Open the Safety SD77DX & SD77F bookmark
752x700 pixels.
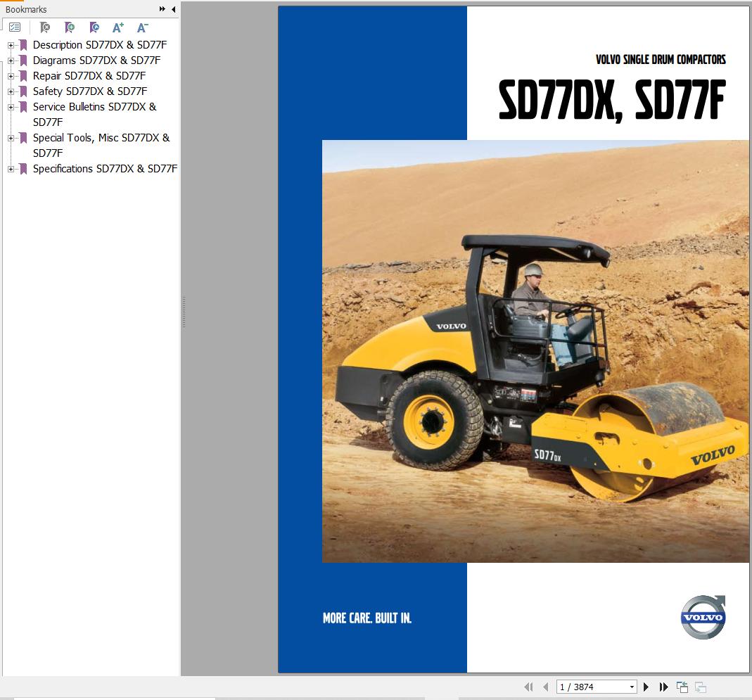pos(89,91)
